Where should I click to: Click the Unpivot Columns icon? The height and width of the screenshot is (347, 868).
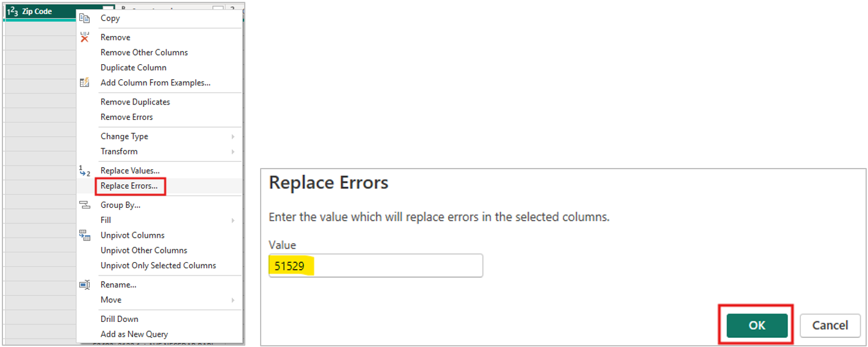[84, 235]
